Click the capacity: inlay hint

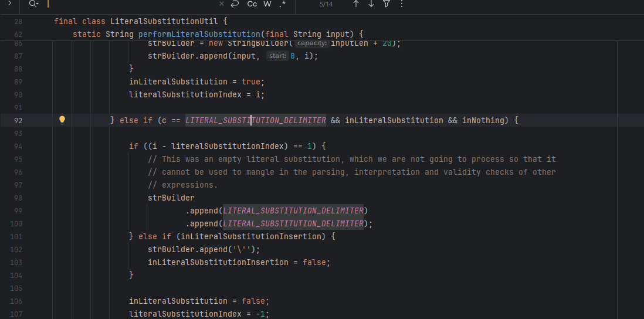click(311, 43)
